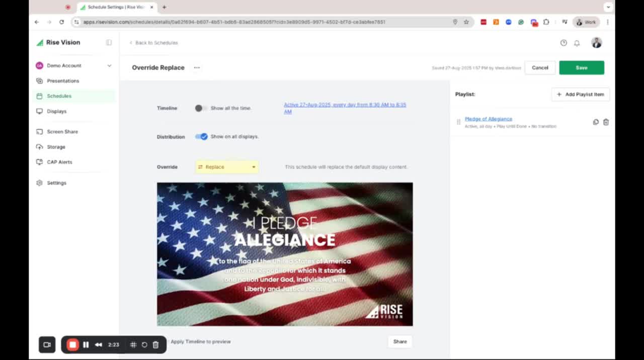Open the help question mark icon
The width and height of the screenshot is (644, 360).
(563, 43)
